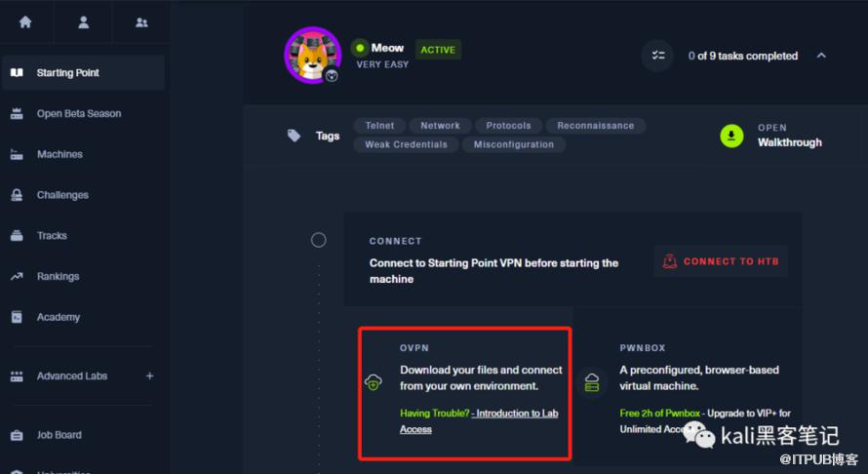The image size is (868, 474).
Task: Open Introduction to Lab Access link
Action: (x=479, y=420)
